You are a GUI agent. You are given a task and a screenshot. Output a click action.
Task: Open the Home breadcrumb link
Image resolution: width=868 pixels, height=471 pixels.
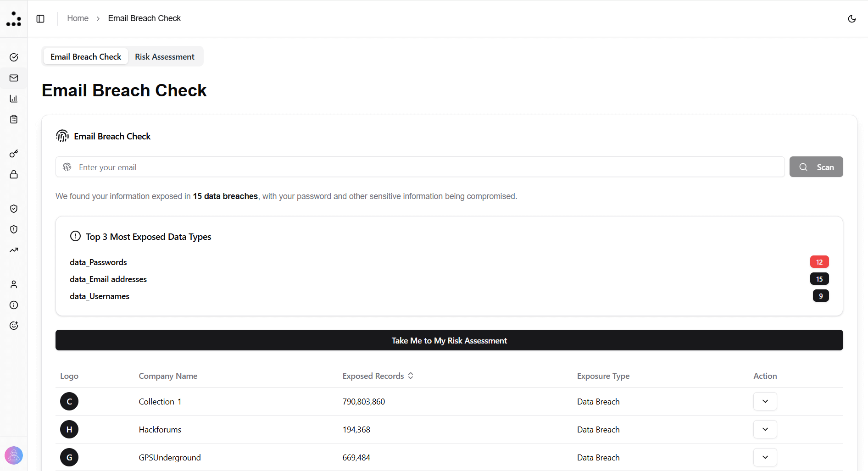point(78,18)
